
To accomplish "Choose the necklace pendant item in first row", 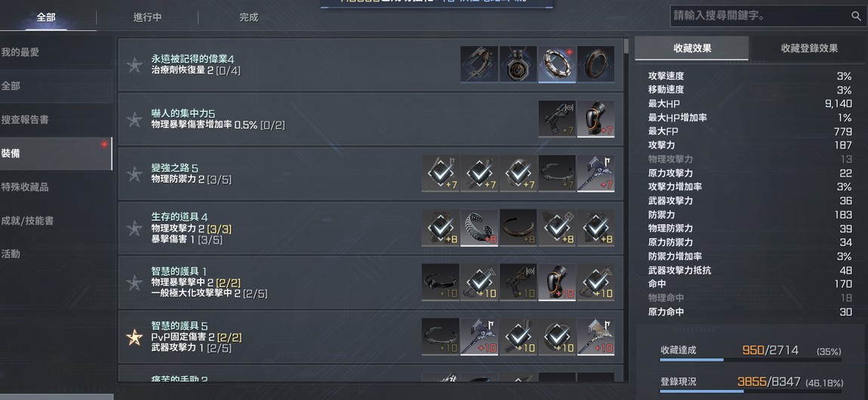I will coord(518,64).
